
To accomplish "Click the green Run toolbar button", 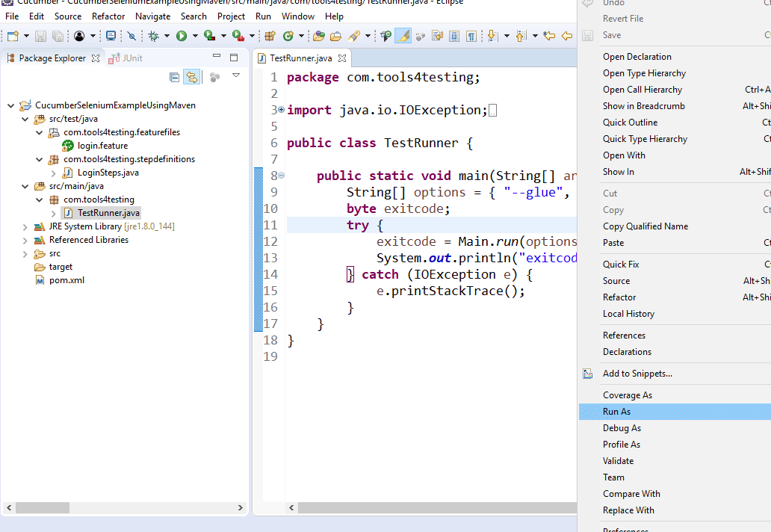I will (182, 36).
